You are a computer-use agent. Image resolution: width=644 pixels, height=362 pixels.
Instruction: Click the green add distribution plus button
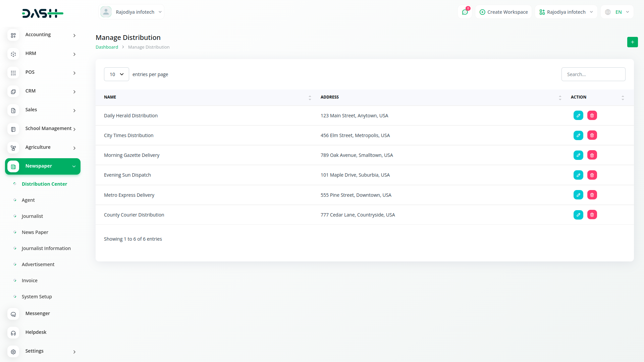pyautogui.click(x=632, y=42)
